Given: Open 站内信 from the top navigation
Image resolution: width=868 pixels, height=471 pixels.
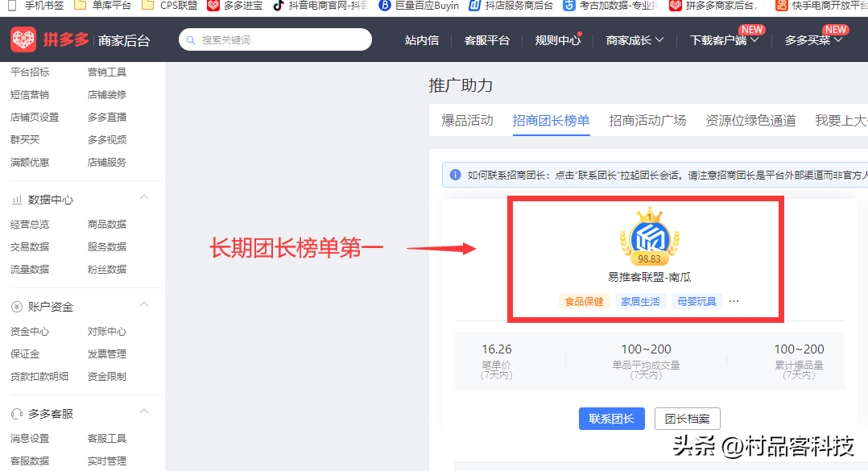Looking at the screenshot, I should tap(422, 38).
